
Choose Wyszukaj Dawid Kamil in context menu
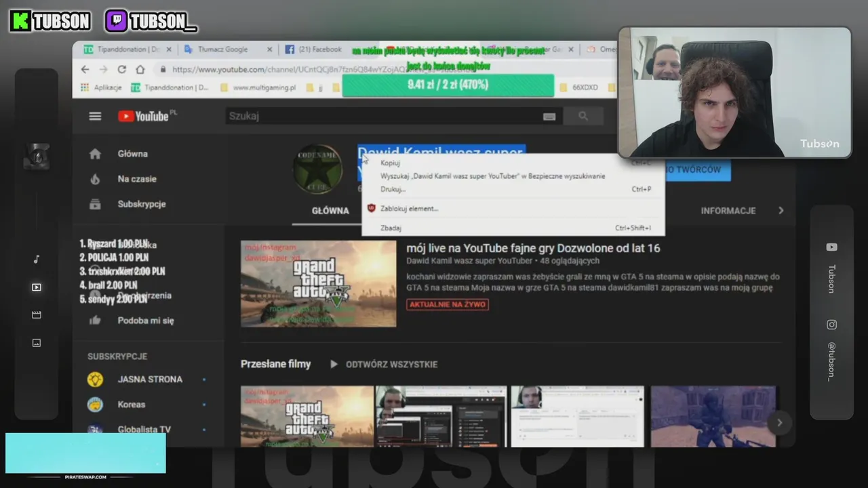click(513, 176)
